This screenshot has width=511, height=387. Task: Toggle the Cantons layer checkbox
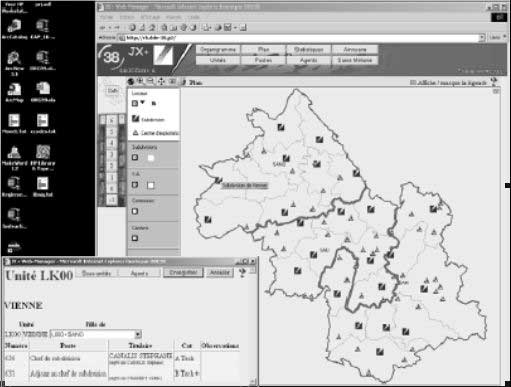[x=135, y=238]
